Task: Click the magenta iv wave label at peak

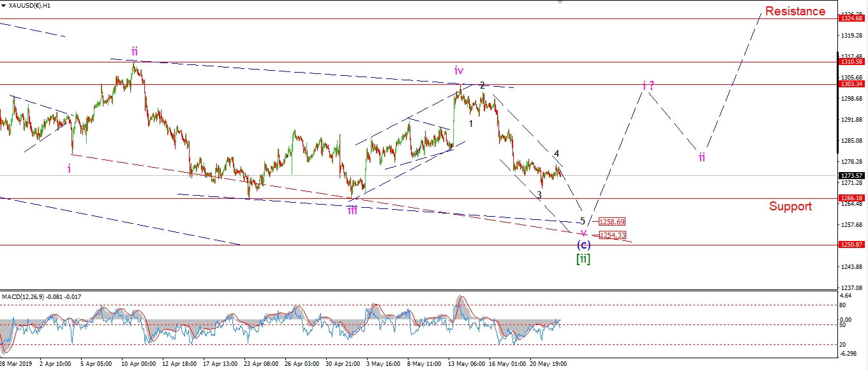Action: click(x=458, y=70)
